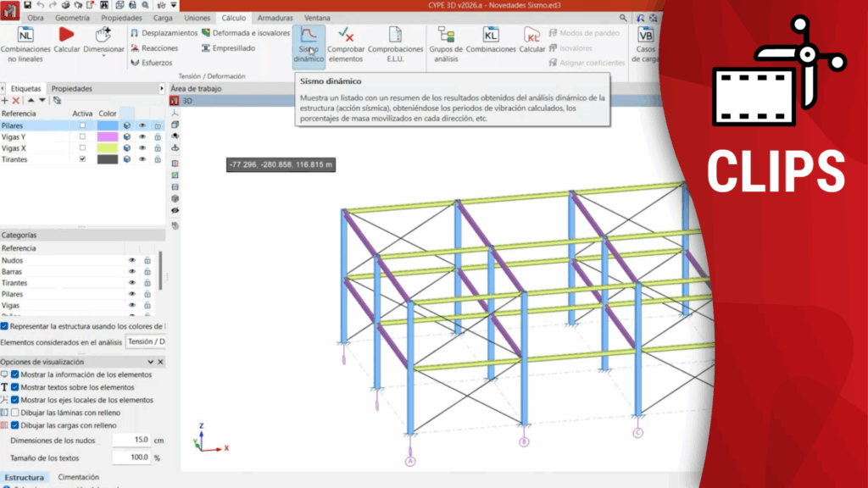Open Elementos considerados en el análisis dropdown
Screen dimensions: 868x488
(145, 341)
